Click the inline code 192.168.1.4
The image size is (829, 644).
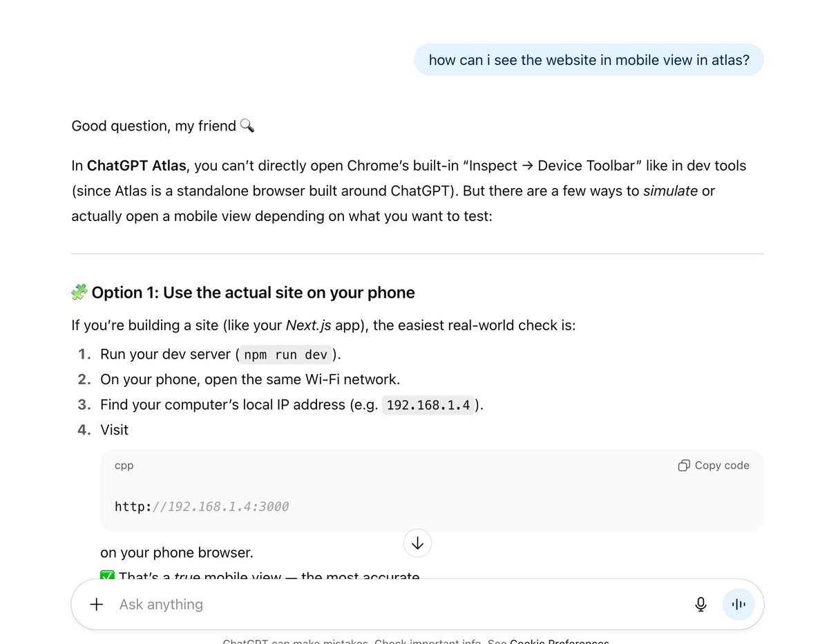click(x=428, y=405)
